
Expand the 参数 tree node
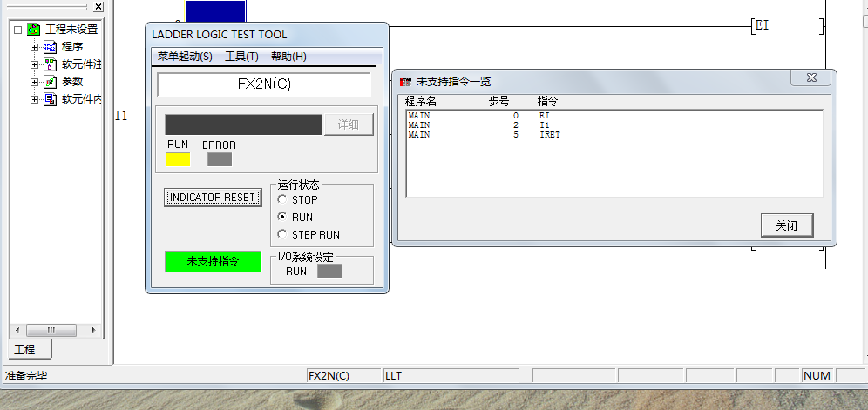(35, 82)
